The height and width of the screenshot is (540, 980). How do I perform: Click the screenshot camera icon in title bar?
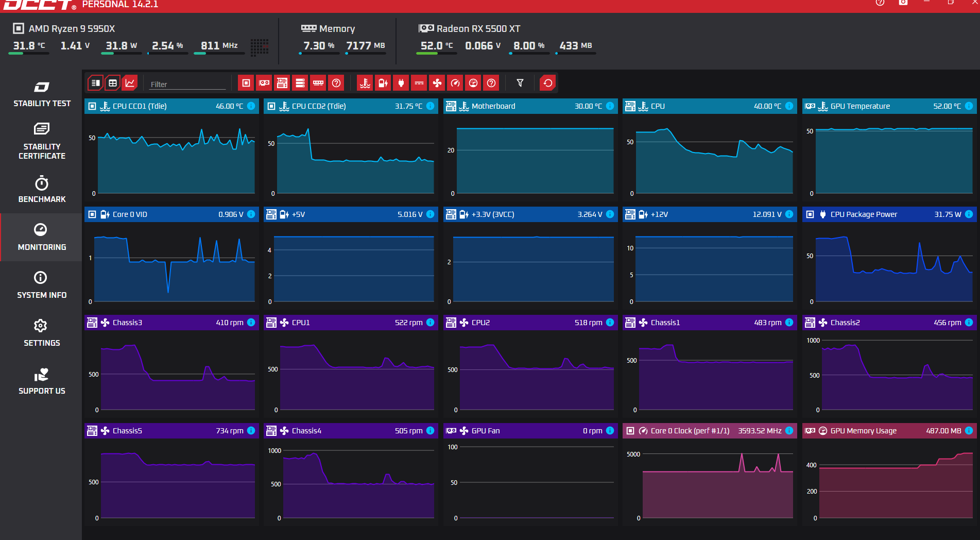[903, 3]
